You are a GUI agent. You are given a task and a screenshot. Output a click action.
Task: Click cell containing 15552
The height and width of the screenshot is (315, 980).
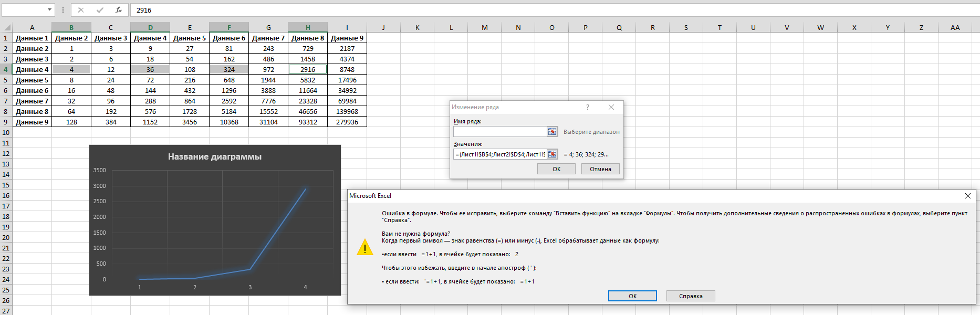pos(268,111)
